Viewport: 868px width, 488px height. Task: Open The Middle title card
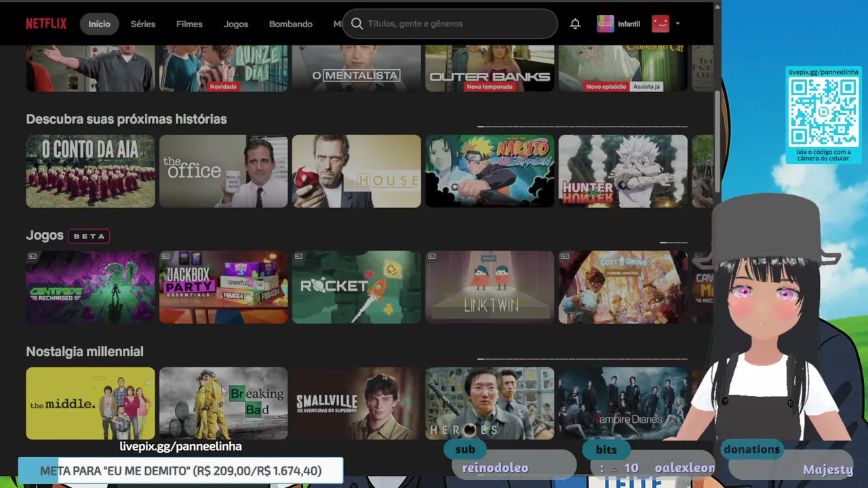[90, 403]
